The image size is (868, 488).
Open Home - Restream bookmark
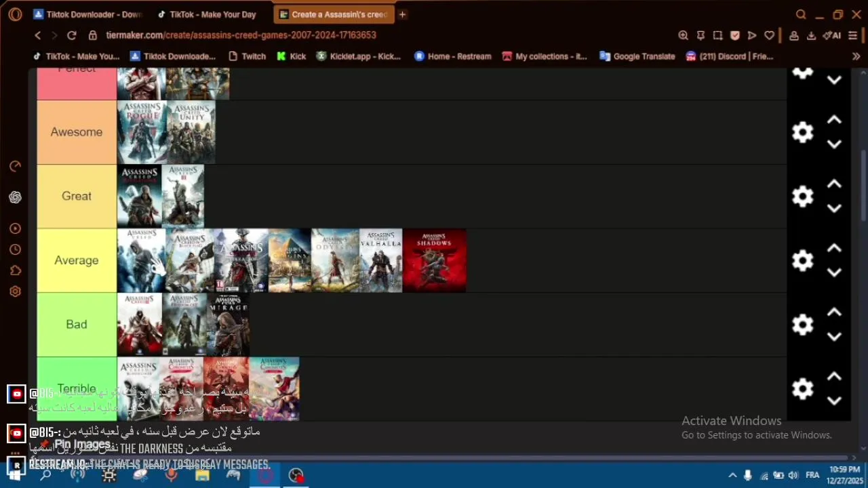coord(452,56)
